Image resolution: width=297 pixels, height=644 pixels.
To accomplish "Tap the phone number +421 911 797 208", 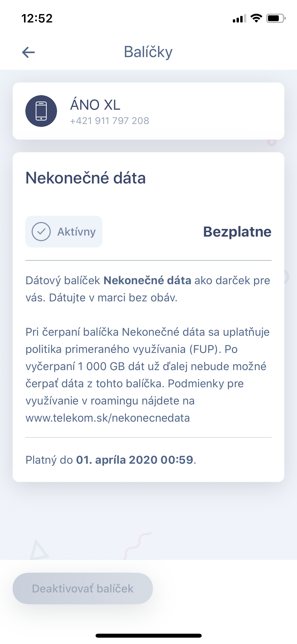I will click(x=110, y=121).
